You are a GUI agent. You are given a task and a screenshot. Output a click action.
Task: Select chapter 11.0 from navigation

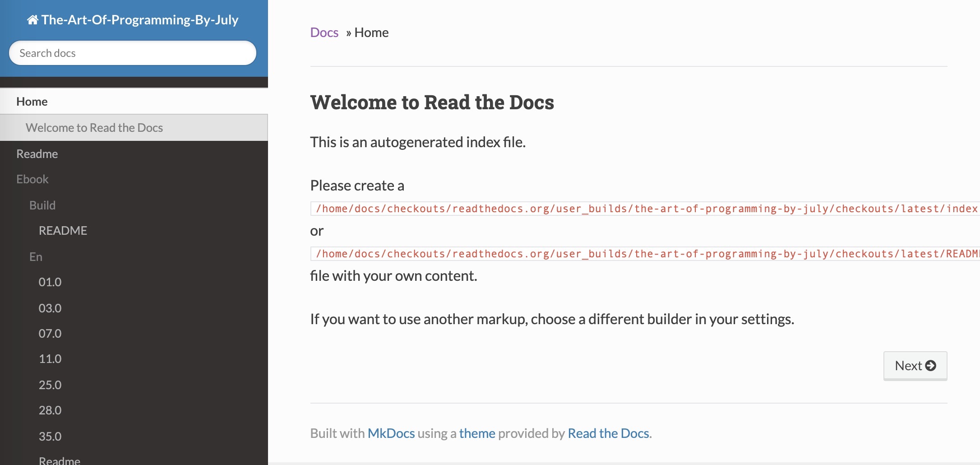click(x=50, y=359)
